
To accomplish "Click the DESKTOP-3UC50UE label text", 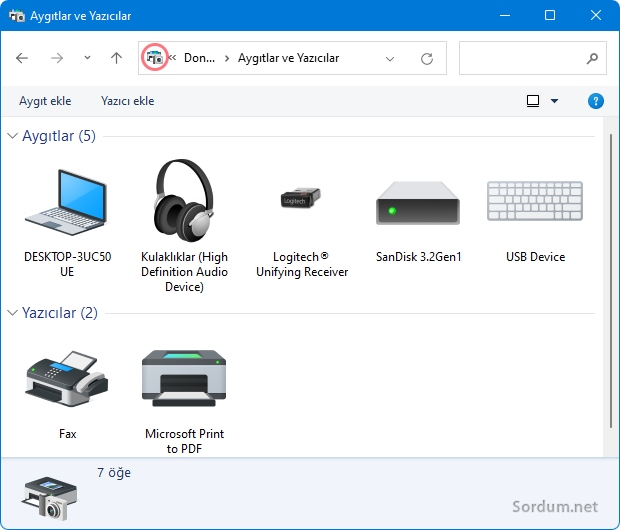I will pos(67,264).
